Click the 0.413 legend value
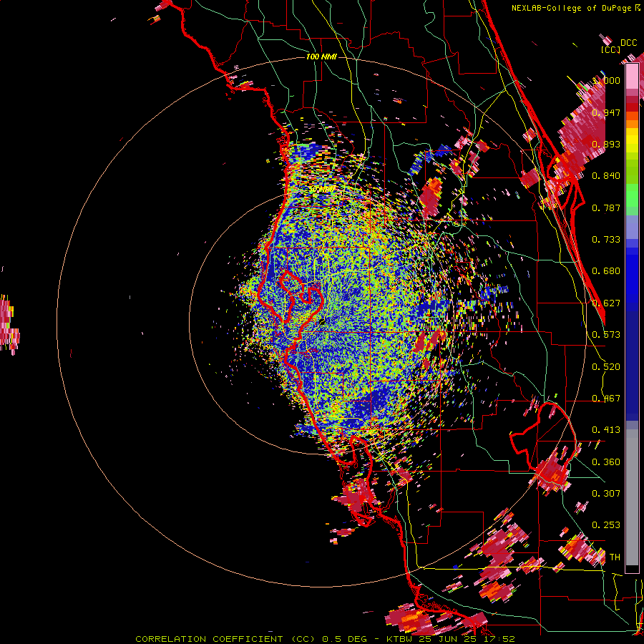This screenshot has height=644, width=644. (606, 430)
